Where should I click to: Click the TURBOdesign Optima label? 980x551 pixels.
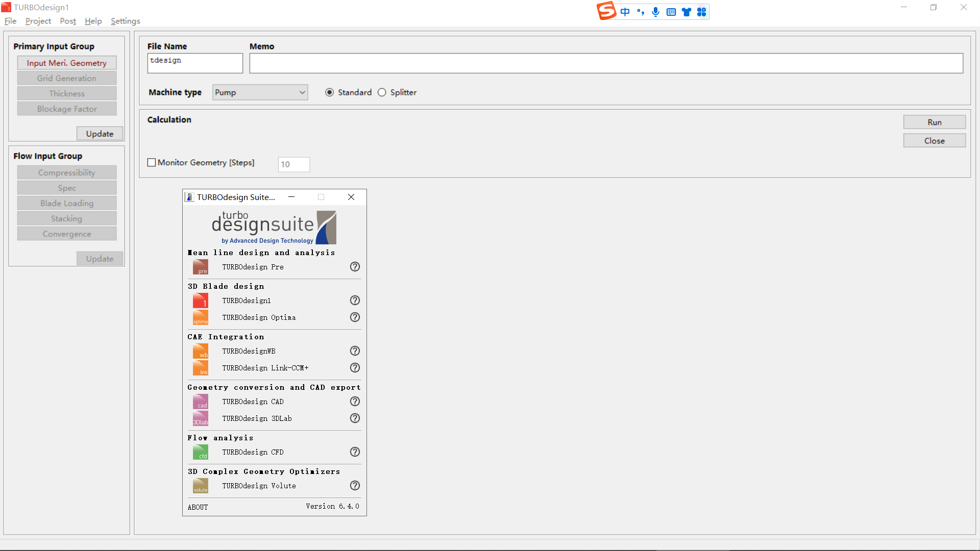click(x=259, y=317)
